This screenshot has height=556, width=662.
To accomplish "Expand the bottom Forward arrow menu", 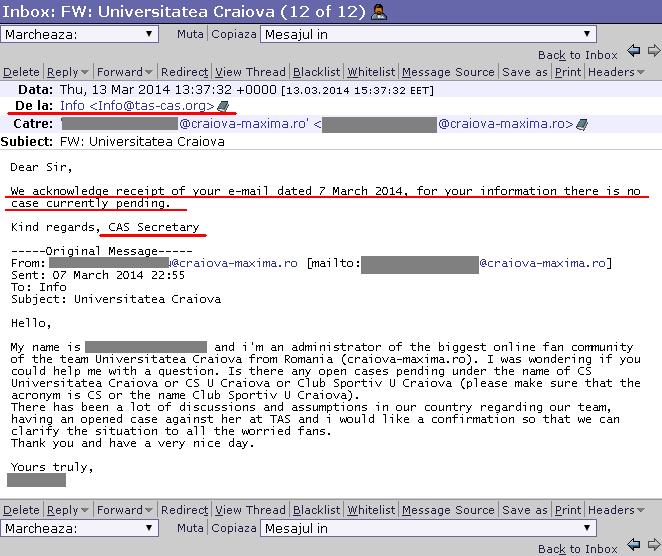I will tap(149, 510).
